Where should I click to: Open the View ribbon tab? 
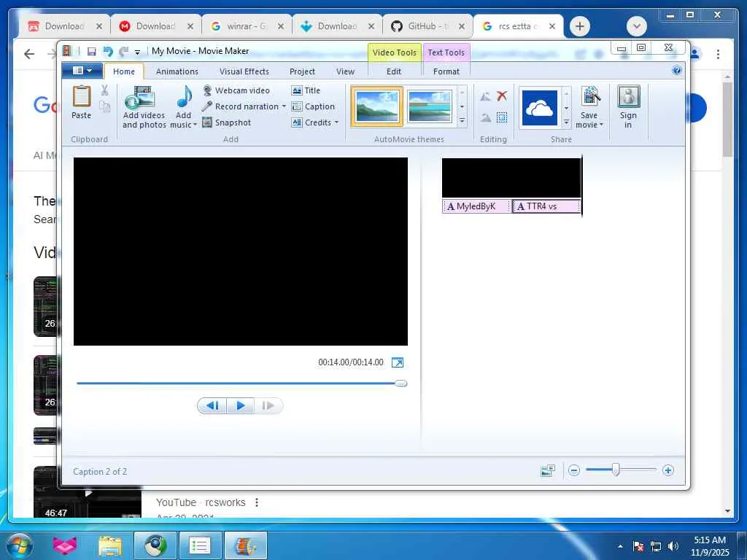pos(345,71)
